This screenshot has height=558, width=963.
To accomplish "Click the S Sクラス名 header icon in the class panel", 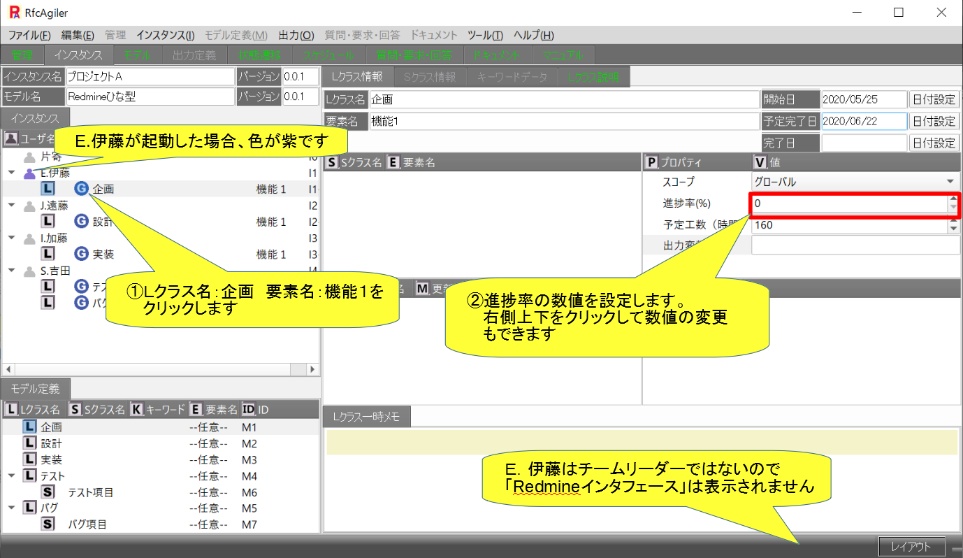I will click(332, 162).
